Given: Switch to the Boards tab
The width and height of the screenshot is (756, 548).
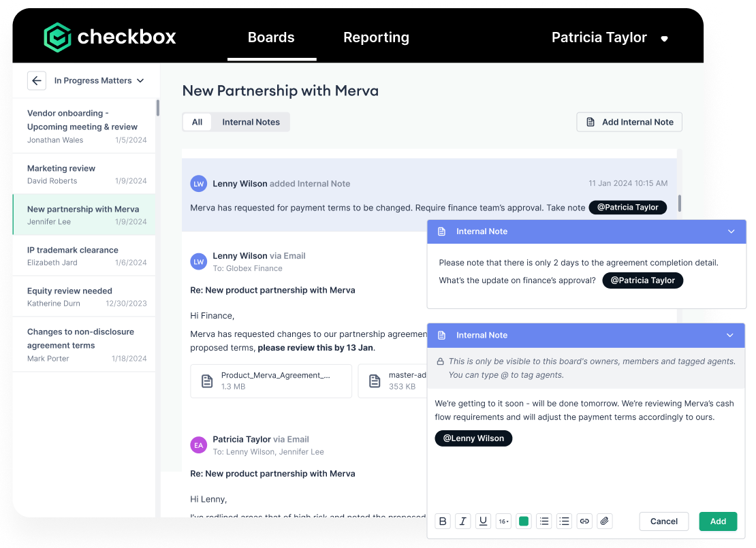Looking at the screenshot, I should tap(272, 37).
